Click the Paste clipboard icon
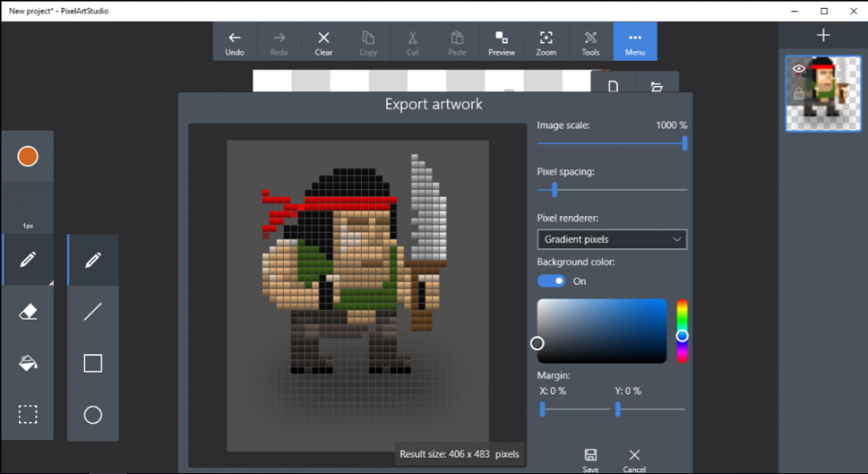Image resolution: width=868 pixels, height=474 pixels. coord(457,42)
